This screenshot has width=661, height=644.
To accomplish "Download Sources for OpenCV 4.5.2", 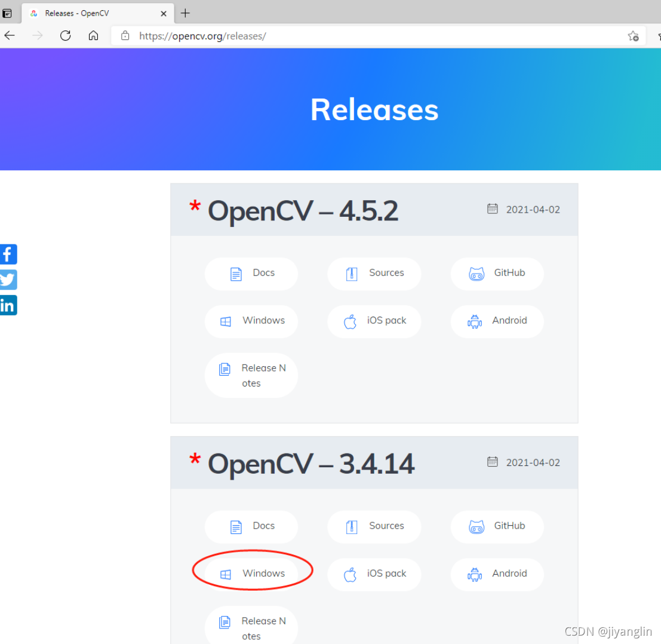I will (x=374, y=274).
